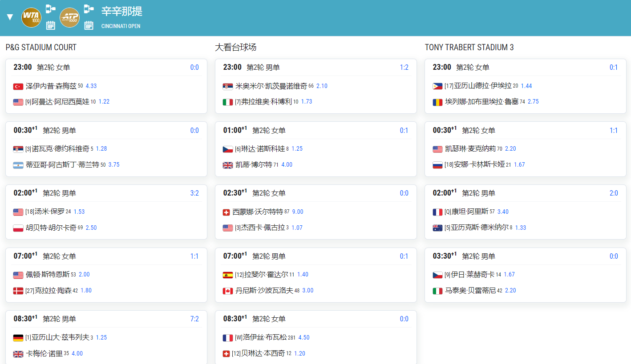Click the UK flag beside 卡梅伦·诺里

point(18,354)
